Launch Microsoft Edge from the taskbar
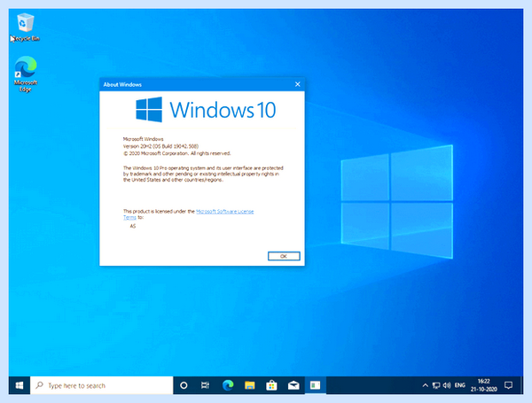The image size is (532, 403). 228,385
